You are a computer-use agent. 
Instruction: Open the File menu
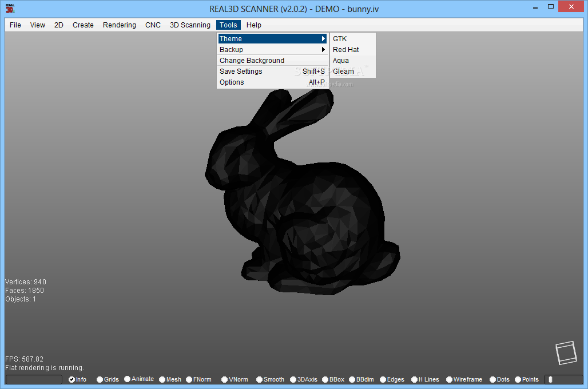tap(15, 25)
